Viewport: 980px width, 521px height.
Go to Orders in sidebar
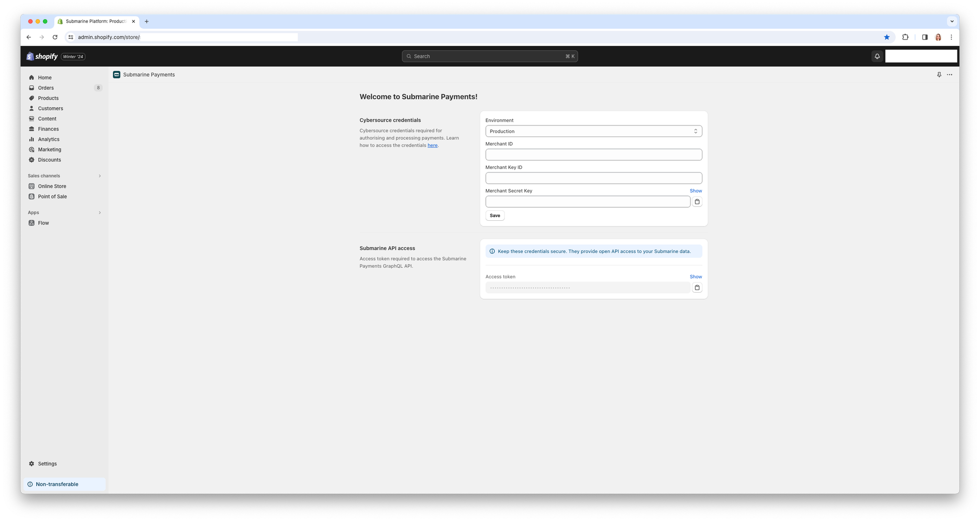[x=46, y=88]
